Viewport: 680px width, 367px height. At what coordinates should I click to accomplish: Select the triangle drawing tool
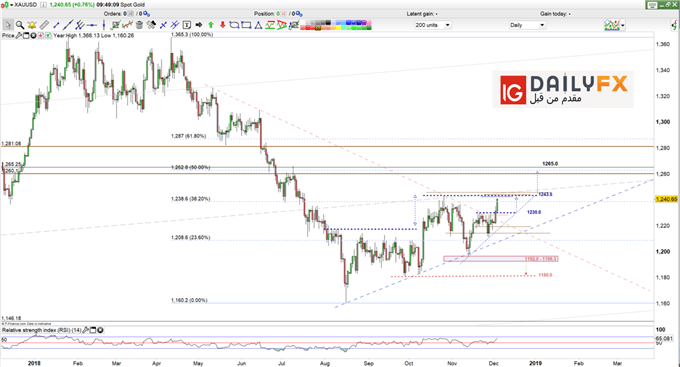[x=258, y=25]
